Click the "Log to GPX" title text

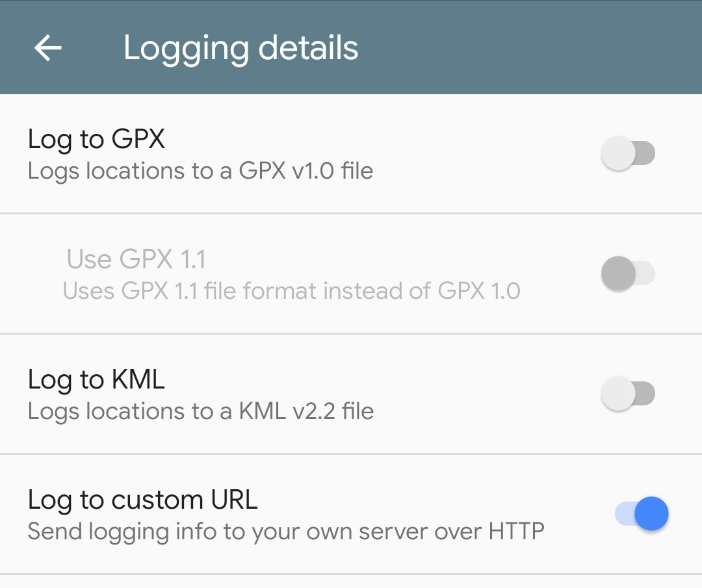pyautogui.click(x=96, y=139)
